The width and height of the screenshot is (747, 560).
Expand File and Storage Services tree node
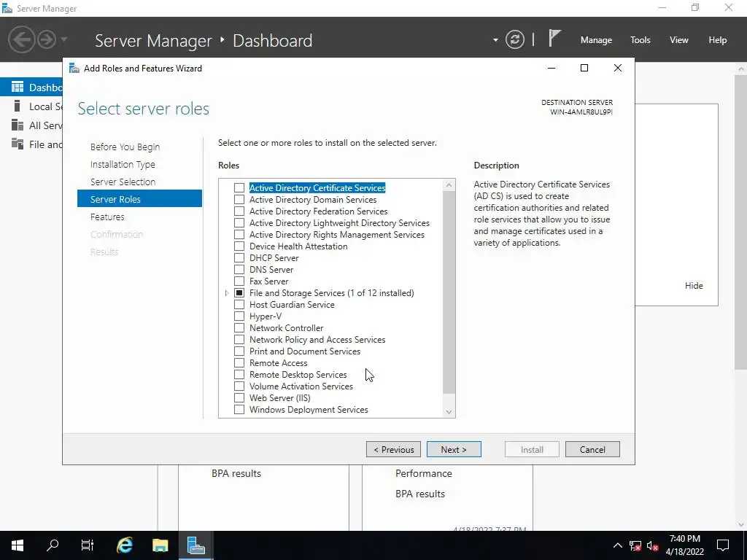pos(227,293)
